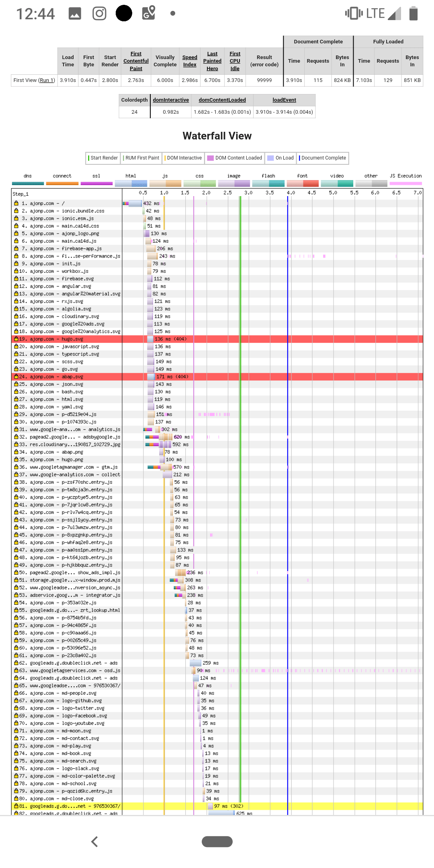
Task: Select request row angular%20material.svg
Action: pos(217,294)
